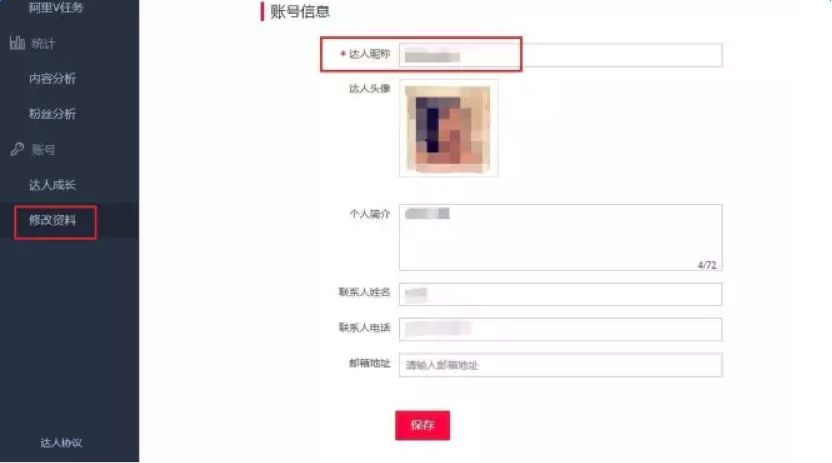Image resolution: width=832 pixels, height=463 pixels.
Task: Click the 联系人姓名 input field
Action: pos(560,294)
